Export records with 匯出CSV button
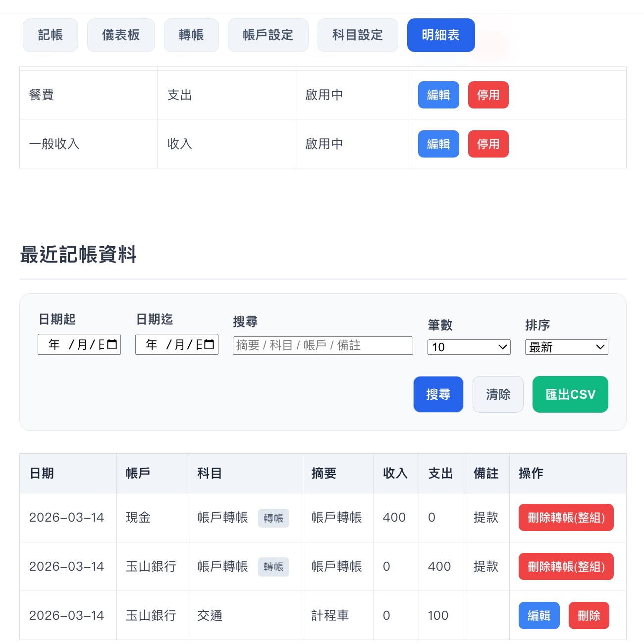Screen dimensions: 644x644 pos(570,394)
